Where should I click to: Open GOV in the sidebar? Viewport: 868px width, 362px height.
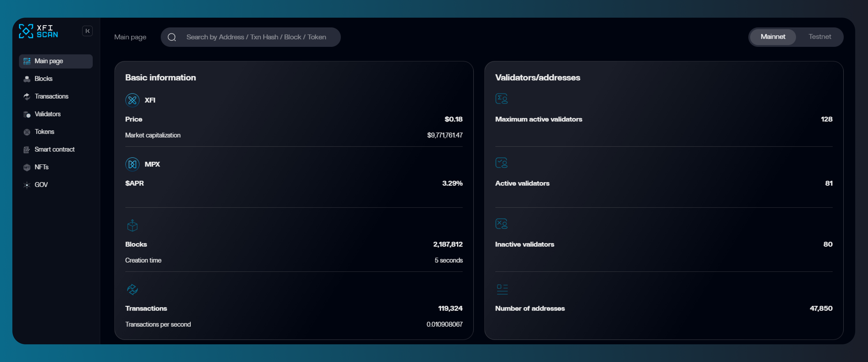(41, 185)
